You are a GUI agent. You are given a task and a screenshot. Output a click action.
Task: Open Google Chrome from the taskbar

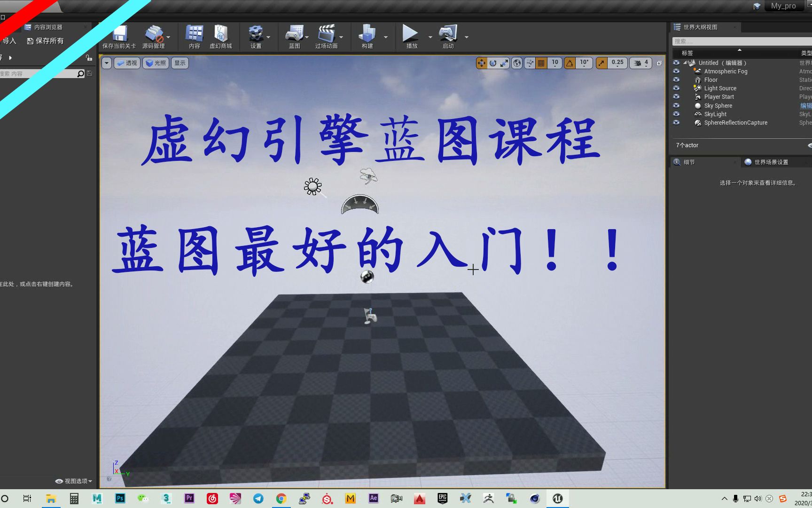tap(281, 498)
